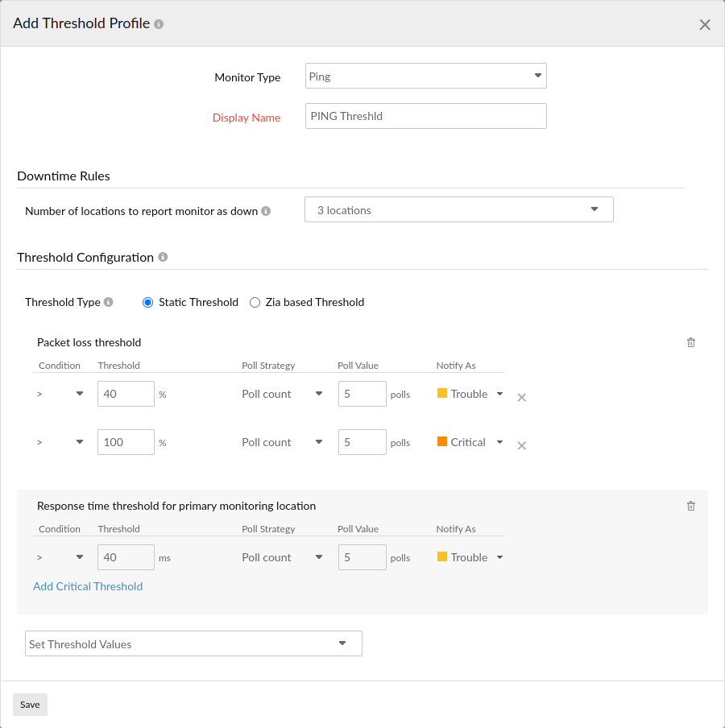Click Add Critical Threshold link
The height and width of the screenshot is (728, 725).
pos(88,586)
